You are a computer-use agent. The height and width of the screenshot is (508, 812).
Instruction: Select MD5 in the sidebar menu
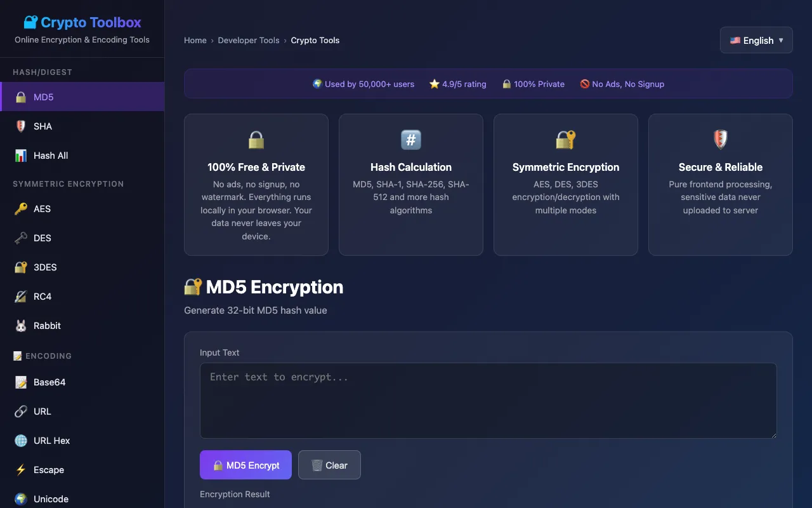[x=82, y=97]
